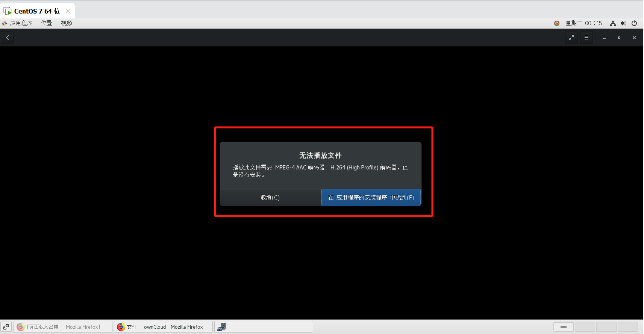Switch to 页面载入出错 Firefox window in taskbar

tap(63, 327)
